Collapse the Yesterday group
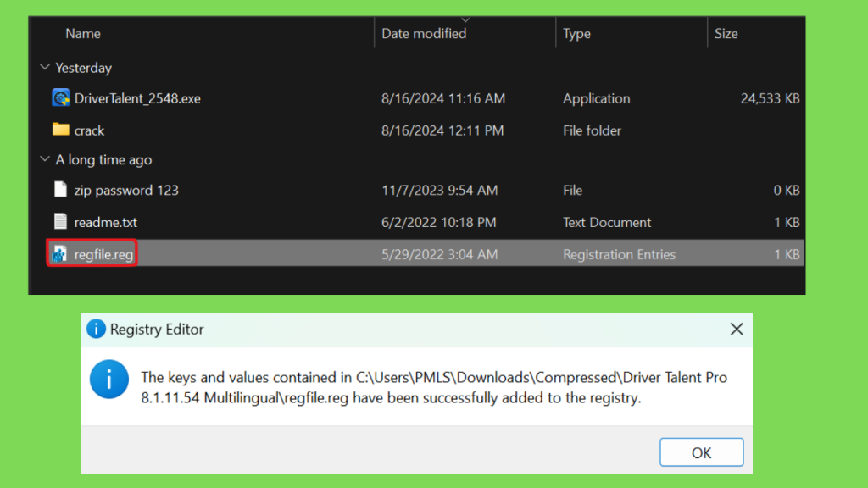The height and width of the screenshot is (488, 868). click(x=45, y=68)
